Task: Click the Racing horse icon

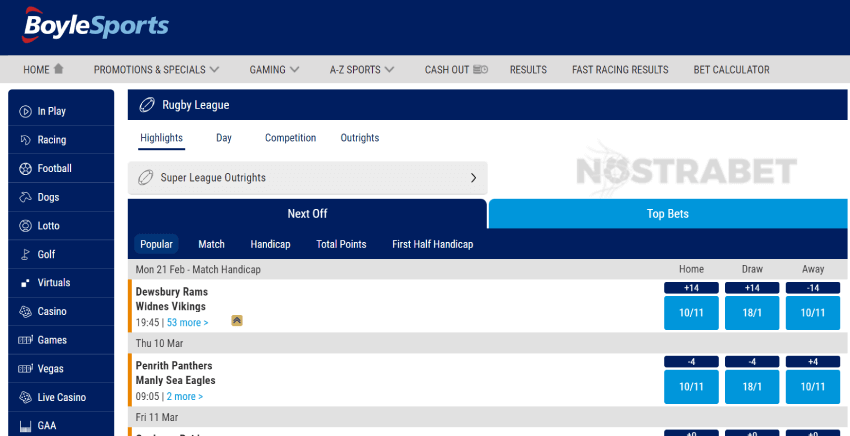Action: click(25, 140)
